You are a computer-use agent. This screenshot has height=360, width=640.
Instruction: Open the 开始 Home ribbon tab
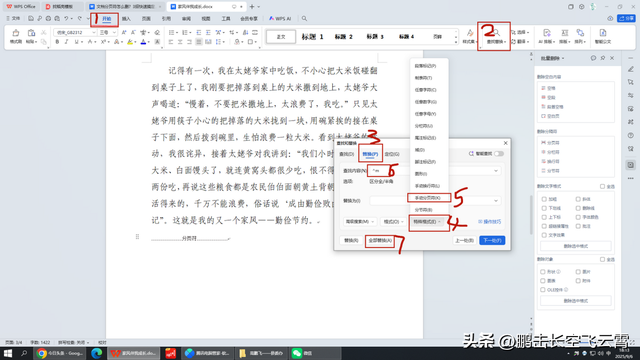106,19
